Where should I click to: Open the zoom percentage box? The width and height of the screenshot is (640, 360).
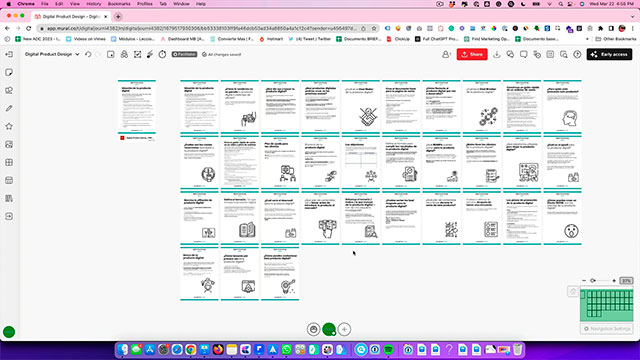pyautogui.click(x=626, y=280)
